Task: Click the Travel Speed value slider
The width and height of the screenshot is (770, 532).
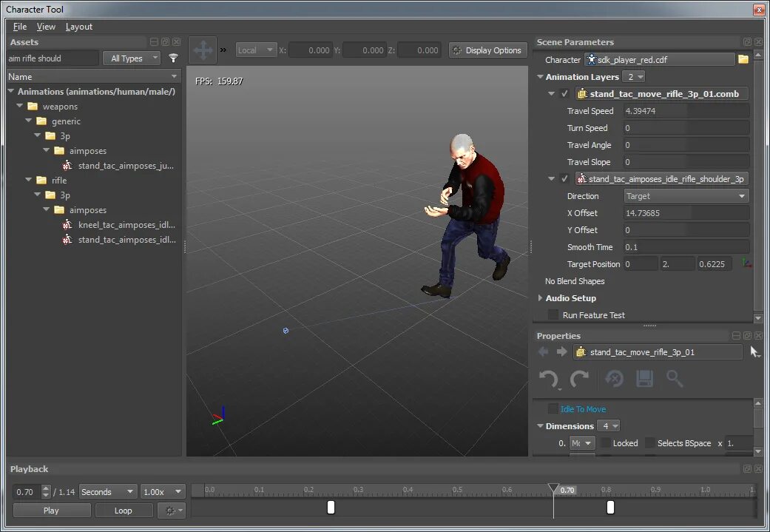Action: point(686,110)
